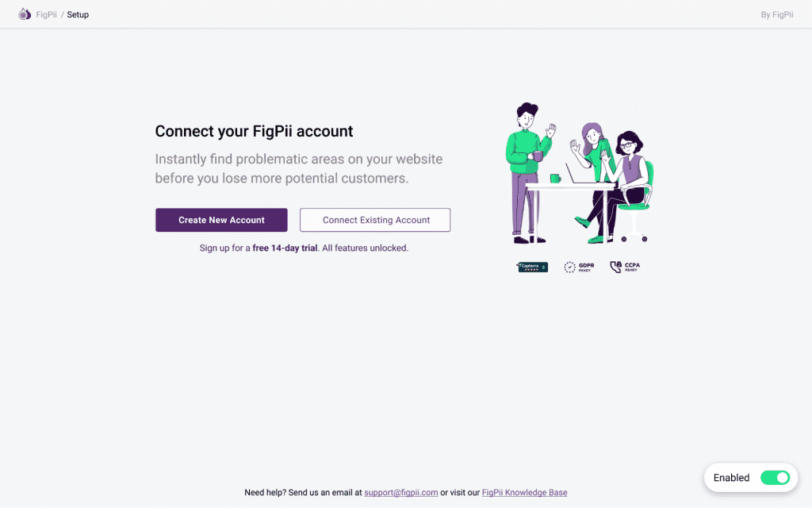Click the FigPii fig logo icon
The image size is (812, 508).
click(x=25, y=14)
